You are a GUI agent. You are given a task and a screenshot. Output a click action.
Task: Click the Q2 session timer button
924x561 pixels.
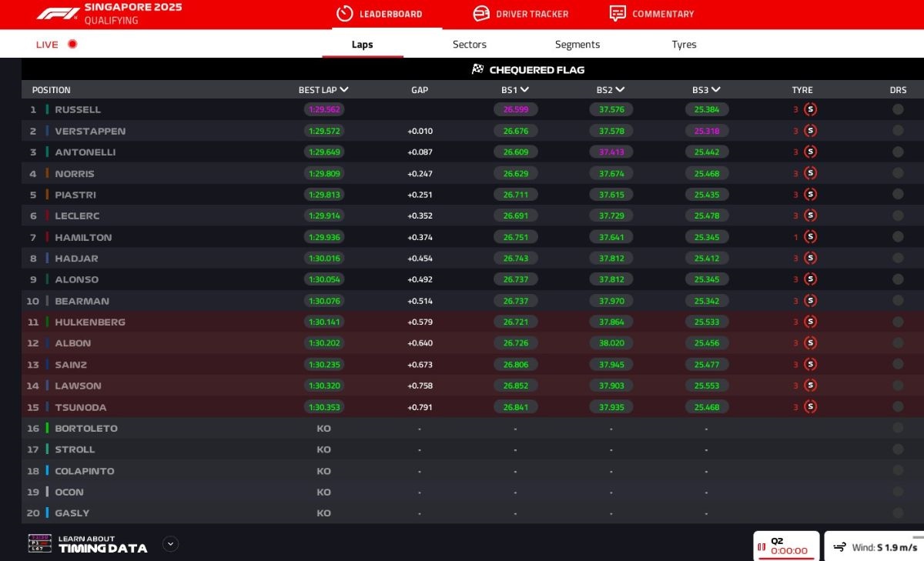click(785, 546)
